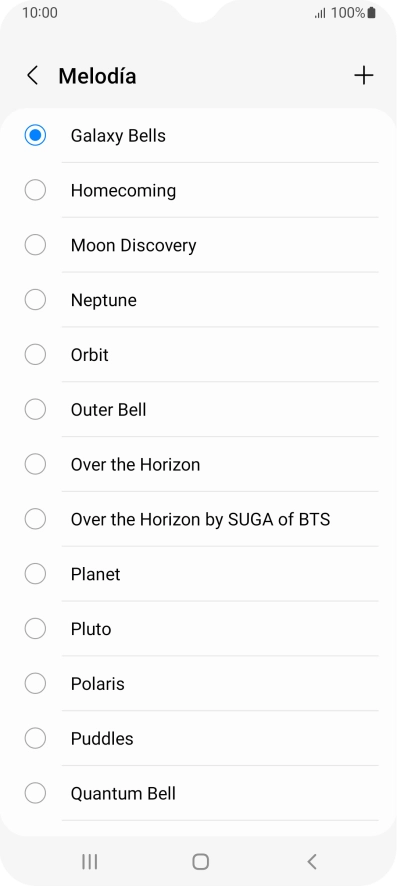397x886 pixels.
Task: Choose the Polaris ringtone label
Action: click(97, 684)
